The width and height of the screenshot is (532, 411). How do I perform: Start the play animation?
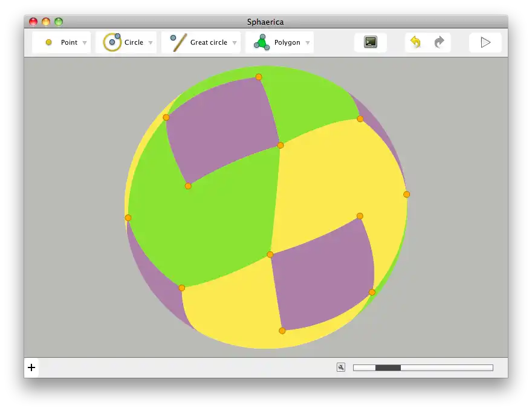click(485, 42)
